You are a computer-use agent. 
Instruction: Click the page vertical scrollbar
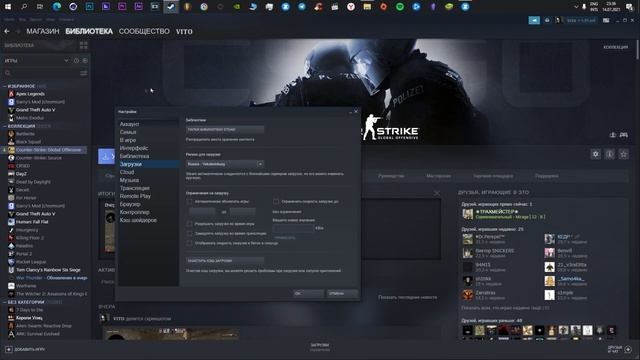[x=637, y=50]
